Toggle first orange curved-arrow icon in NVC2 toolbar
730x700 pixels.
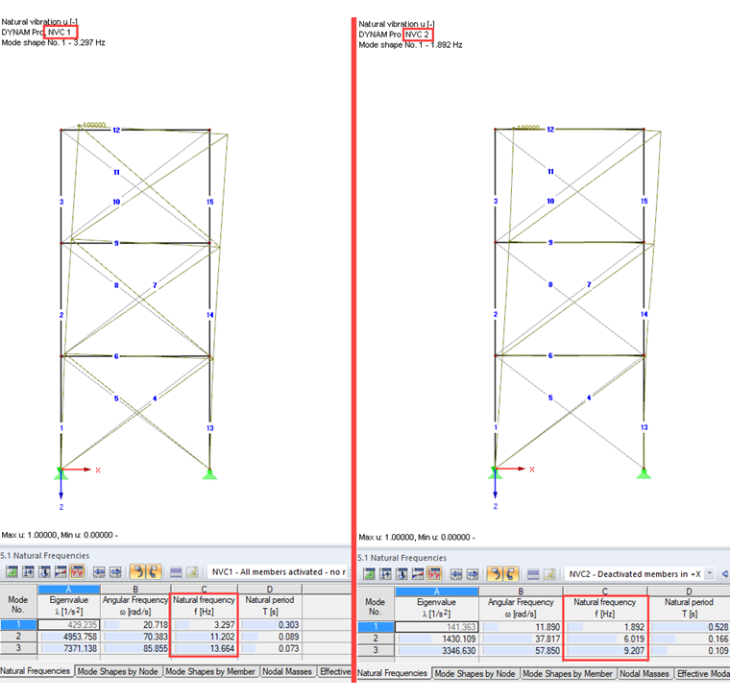coord(495,574)
